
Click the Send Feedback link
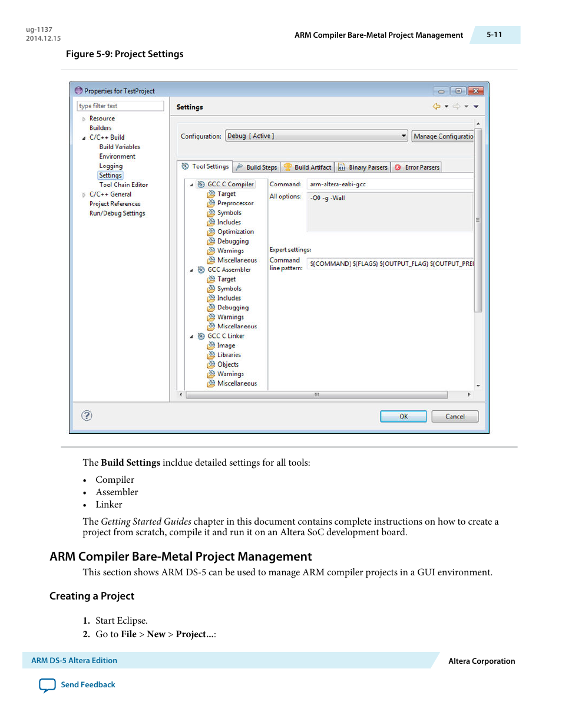click(x=88, y=685)
